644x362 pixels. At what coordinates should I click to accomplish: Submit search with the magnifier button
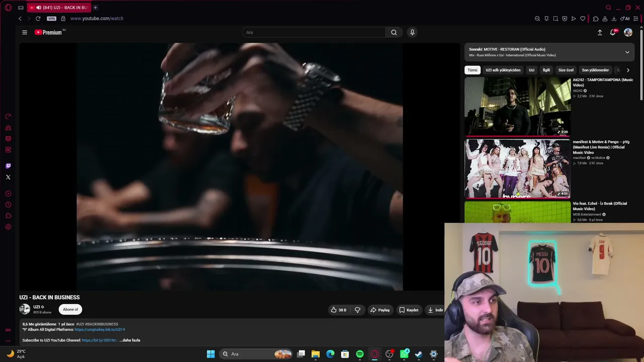point(394,32)
